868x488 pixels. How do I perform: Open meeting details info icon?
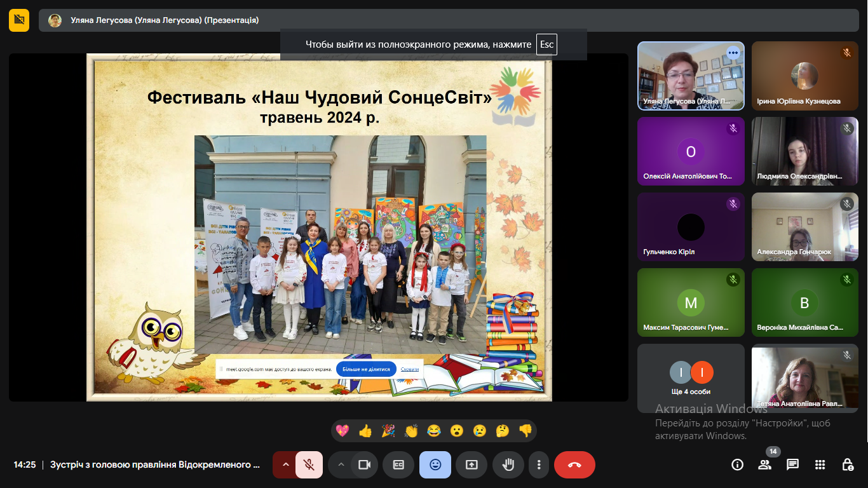point(737,464)
